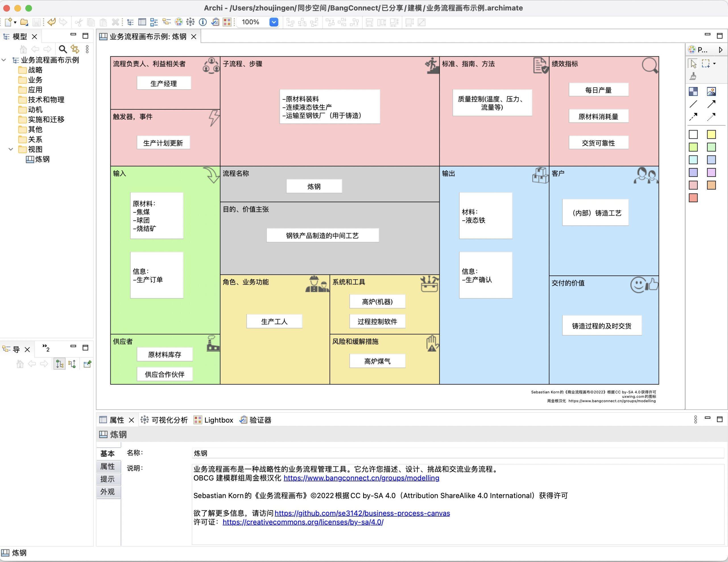Open the Lightbox toolbar icon
The image size is (728, 562).
[x=227, y=22]
